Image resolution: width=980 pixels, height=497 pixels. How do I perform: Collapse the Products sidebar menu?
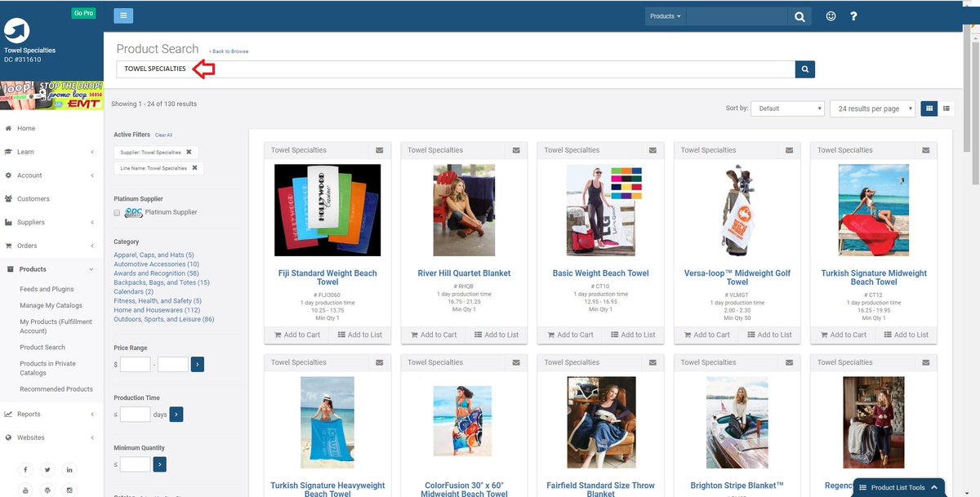(51, 269)
